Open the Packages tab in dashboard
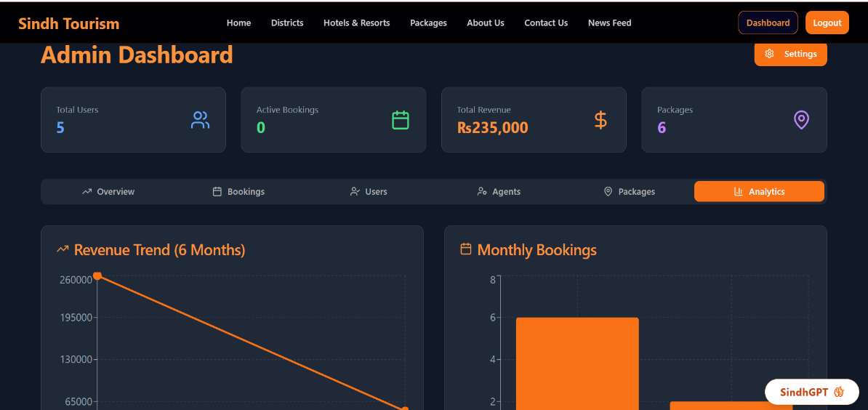The width and height of the screenshot is (868, 410). point(630,192)
